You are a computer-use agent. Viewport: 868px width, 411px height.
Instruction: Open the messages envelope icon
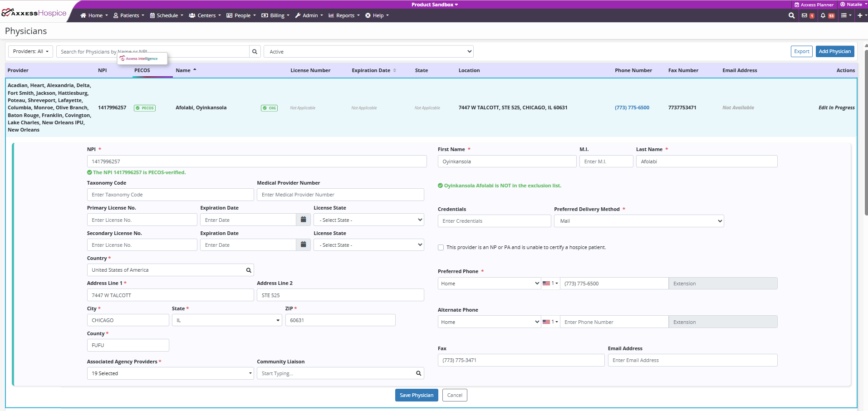tap(804, 15)
